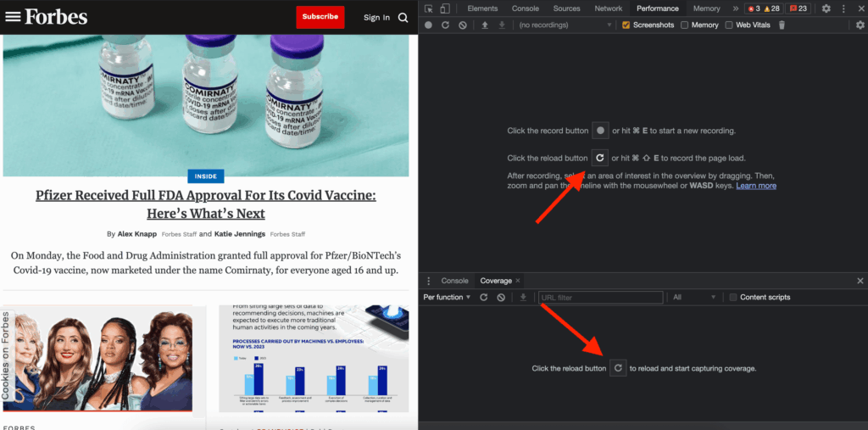Switch to the Memory tab
The height and width of the screenshot is (430, 868).
pyautogui.click(x=706, y=8)
